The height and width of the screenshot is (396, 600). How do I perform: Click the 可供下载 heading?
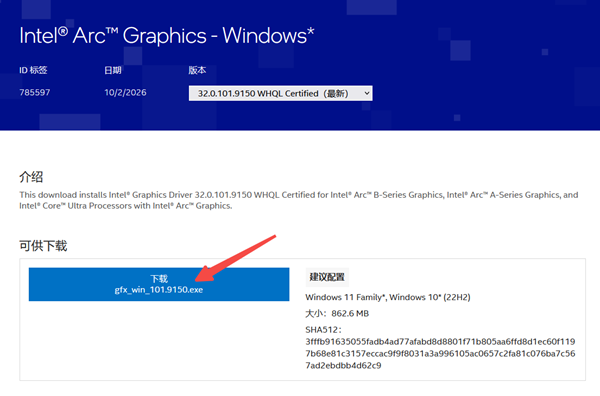43,246
